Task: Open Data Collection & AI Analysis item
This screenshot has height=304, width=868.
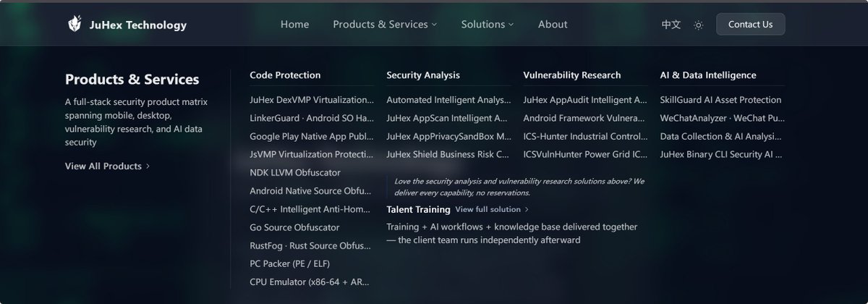Action: click(721, 136)
